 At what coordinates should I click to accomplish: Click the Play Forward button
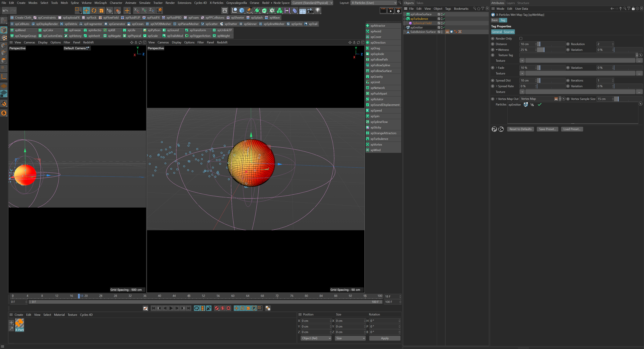[171, 308]
